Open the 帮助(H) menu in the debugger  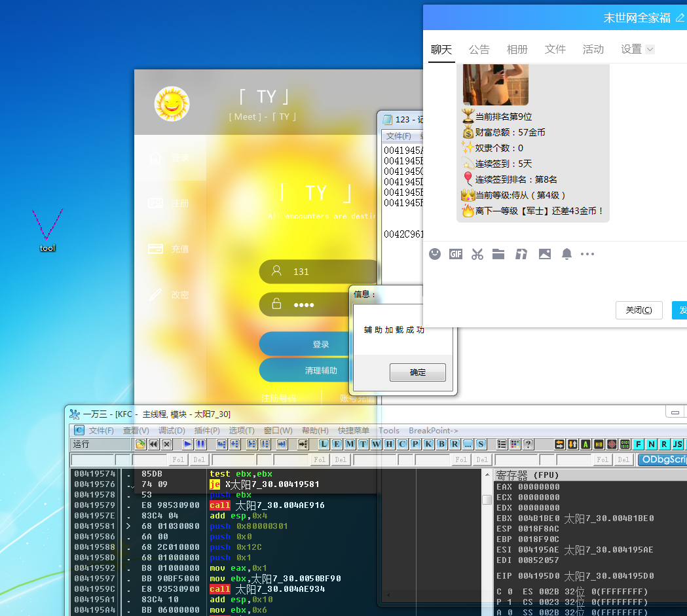[x=315, y=430]
